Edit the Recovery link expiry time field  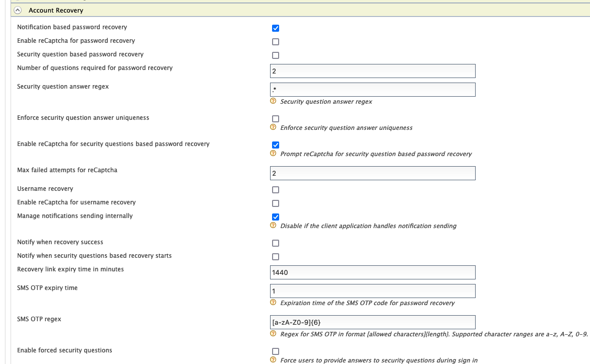[373, 272]
